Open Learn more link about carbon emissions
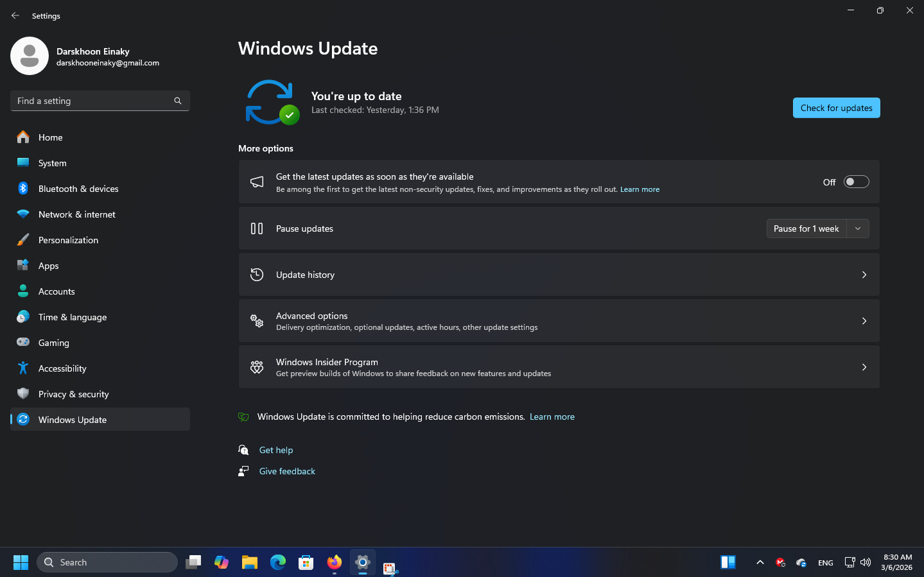924x577 pixels. tap(552, 417)
